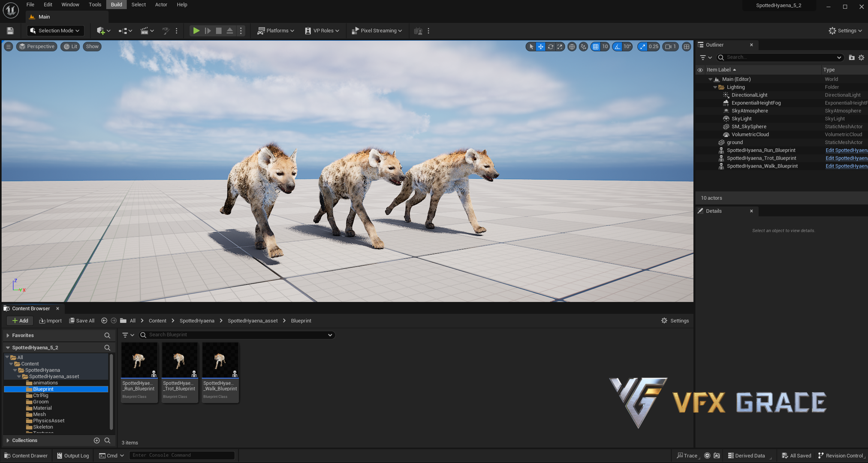Screen dimensions: 868x463
Task: Save the current level with the disk icon
Action: click(10, 30)
